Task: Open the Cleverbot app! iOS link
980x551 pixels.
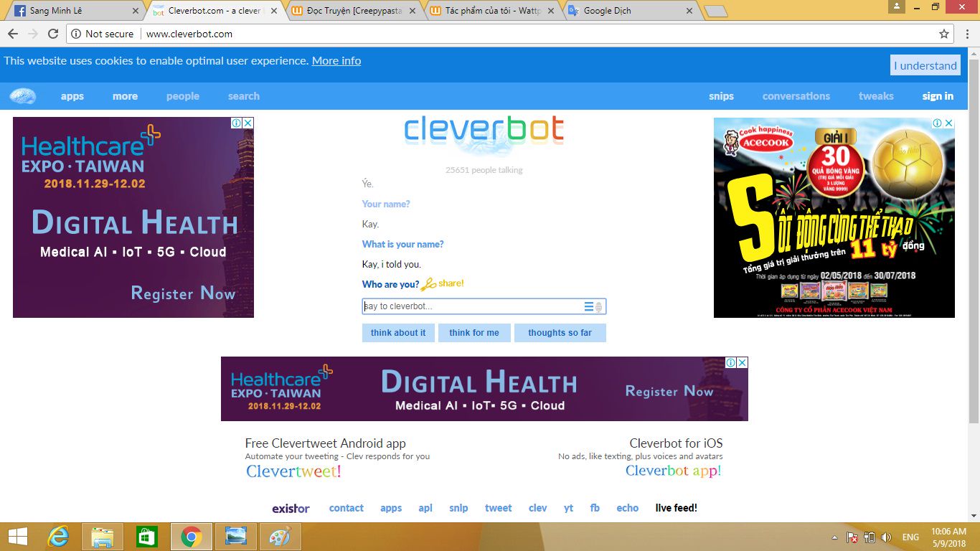Action: coord(674,471)
